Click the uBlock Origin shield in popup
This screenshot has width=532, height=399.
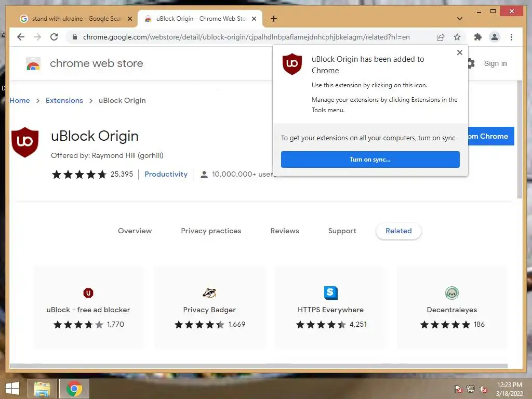click(x=292, y=64)
